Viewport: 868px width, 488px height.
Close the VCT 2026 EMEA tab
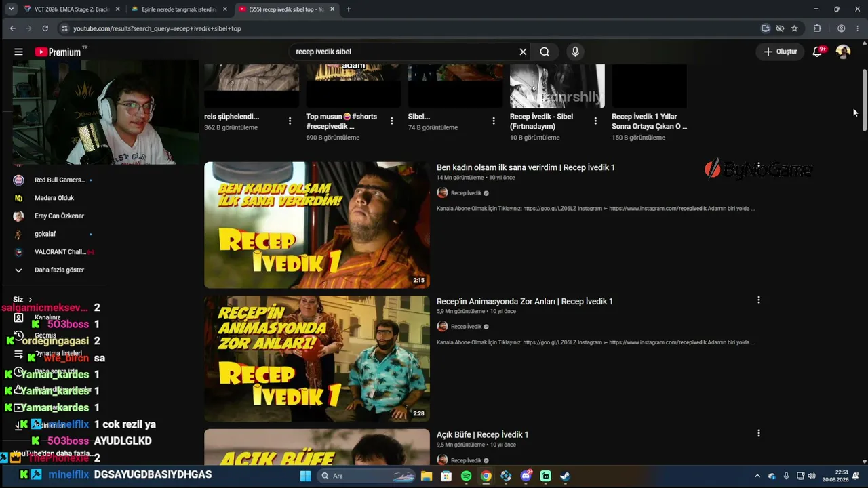[117, 9]
